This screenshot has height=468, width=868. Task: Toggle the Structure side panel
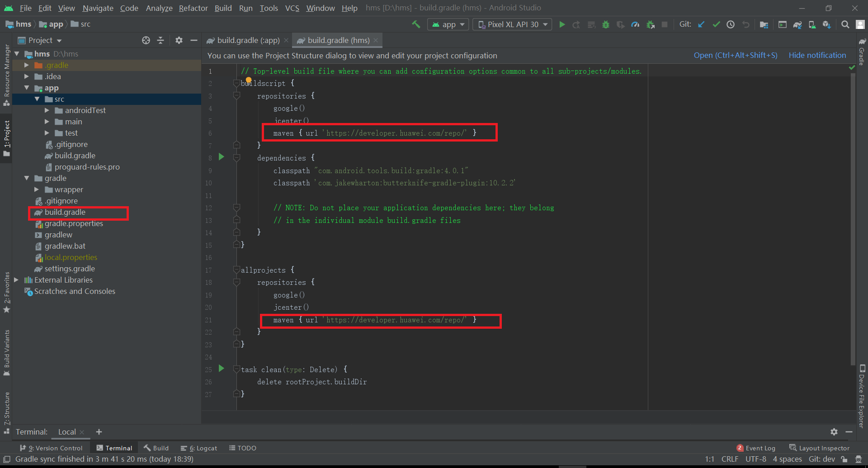click(6, 413)
